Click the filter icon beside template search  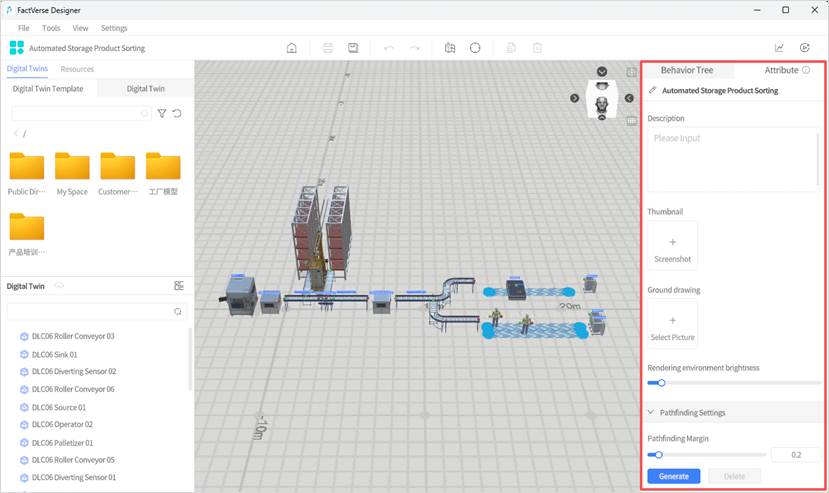pos(162,114)
